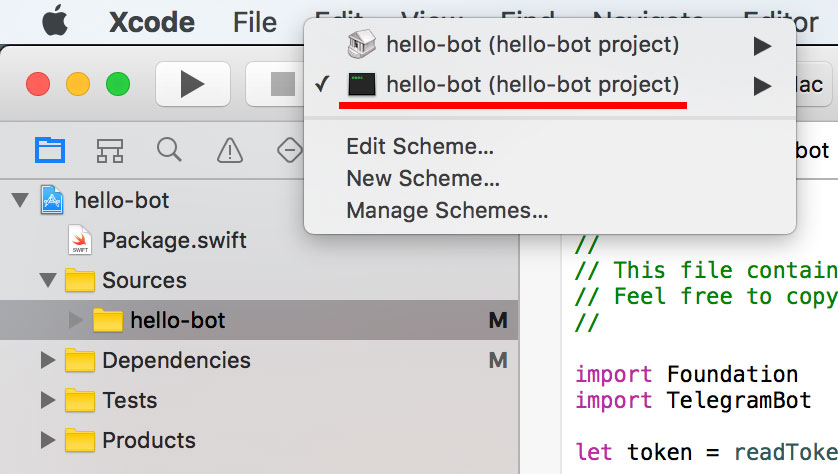This screenshot has height=474, width=838.
Task: Select the hello-bot project file icon
Action: [x=52, y=200]
